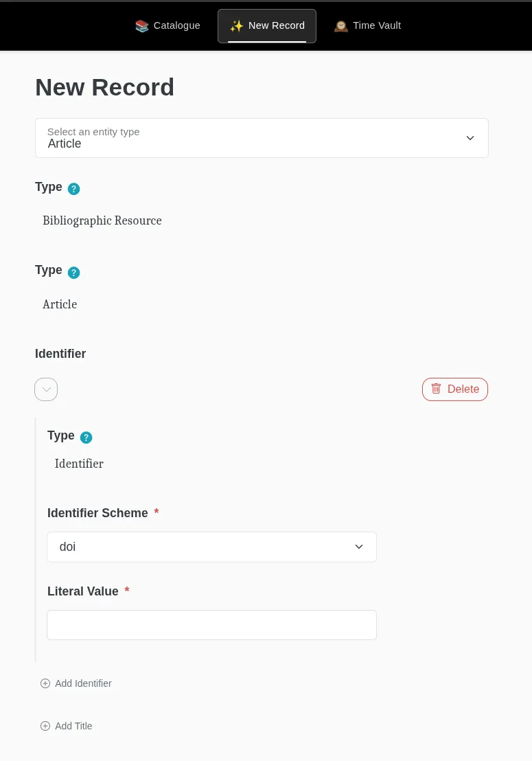Viewport: 532px width, 761px height.
Task: Open the entity type dropdown showing Article
Action: [262, 138]
